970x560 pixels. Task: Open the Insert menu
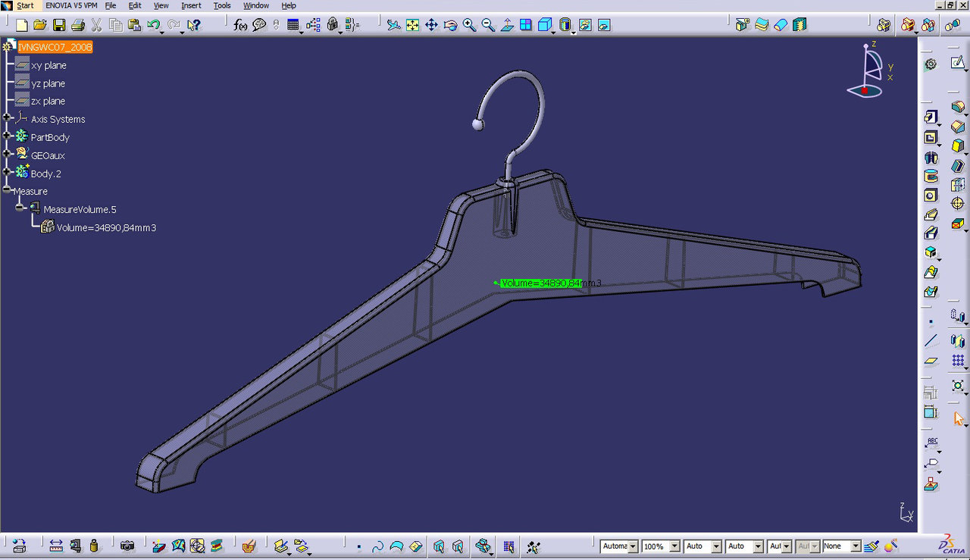[191, 5]
